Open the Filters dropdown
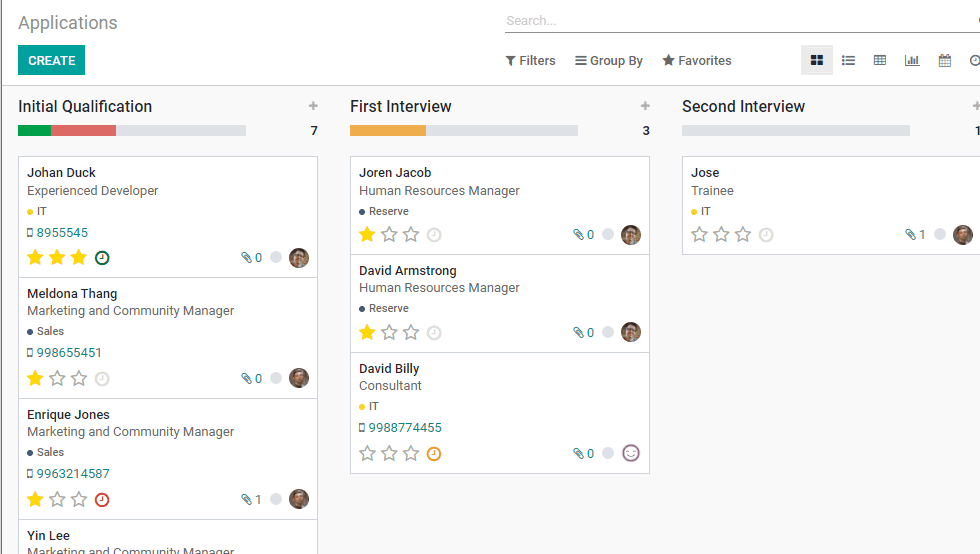The height and width of the screenshot is (554, 980). tap(530, 61)
